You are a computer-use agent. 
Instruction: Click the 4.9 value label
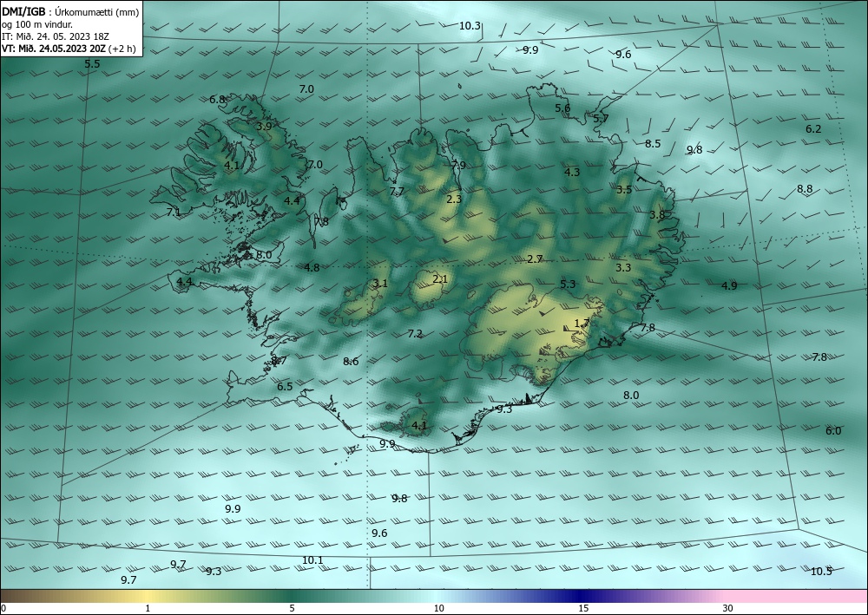pyautogui.click(x=729, y=286)
